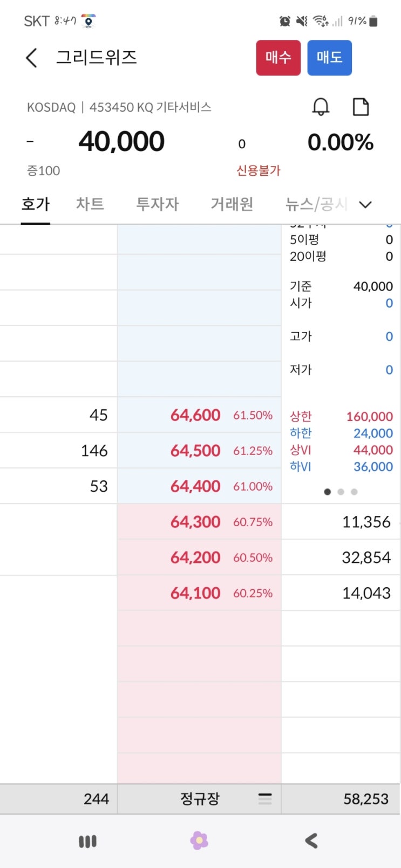Tap the back arrow beside 그리드위즈

32,58
